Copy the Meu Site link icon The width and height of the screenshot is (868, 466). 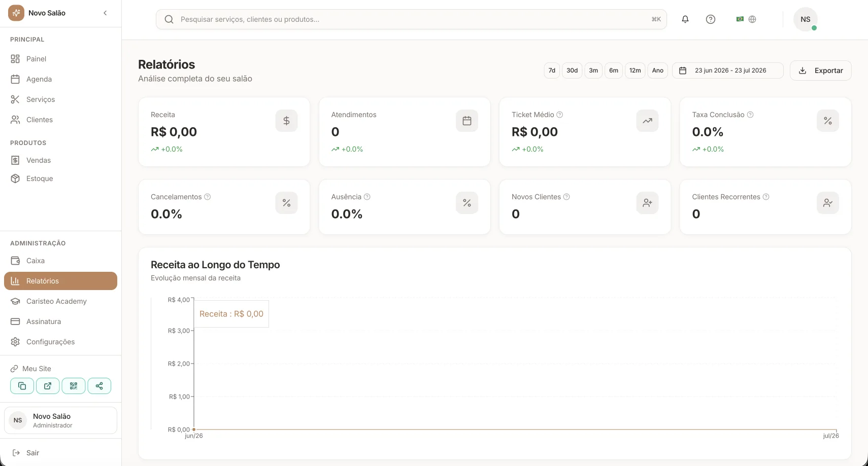pyautogui.click(x=22, y=386)
